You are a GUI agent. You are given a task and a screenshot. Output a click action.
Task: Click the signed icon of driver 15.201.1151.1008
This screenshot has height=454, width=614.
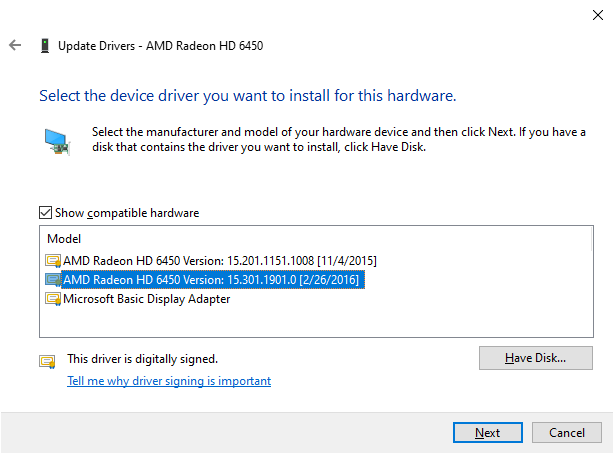[53, 261]
